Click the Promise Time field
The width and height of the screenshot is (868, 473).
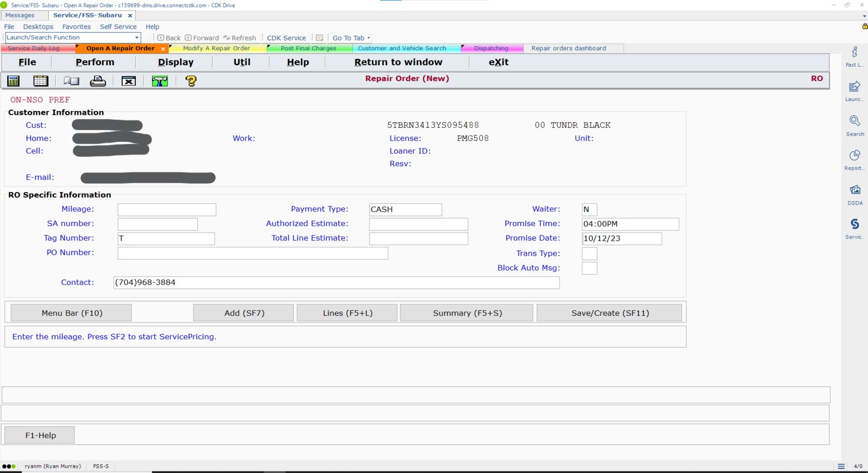tap(631, 224)
